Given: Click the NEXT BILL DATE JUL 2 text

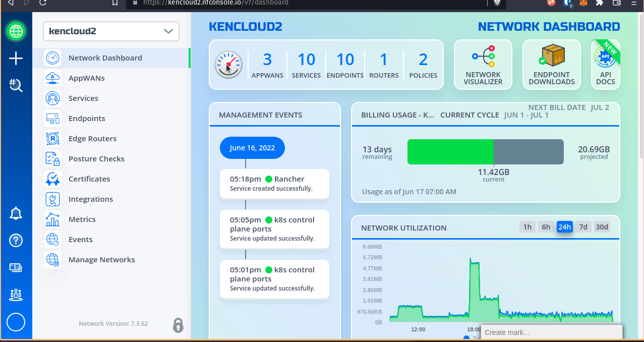Looking at the screenshot, I should click(x=569, y=107).
